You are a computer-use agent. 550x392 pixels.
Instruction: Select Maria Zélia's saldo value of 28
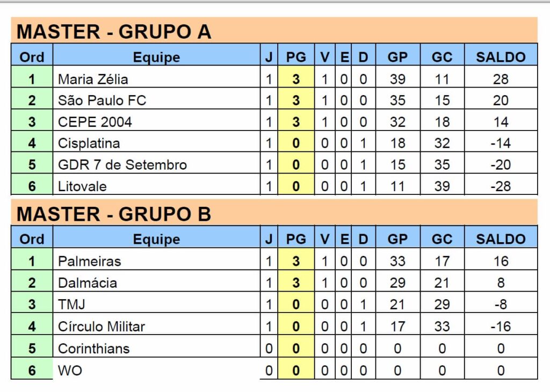click(501, 79)
